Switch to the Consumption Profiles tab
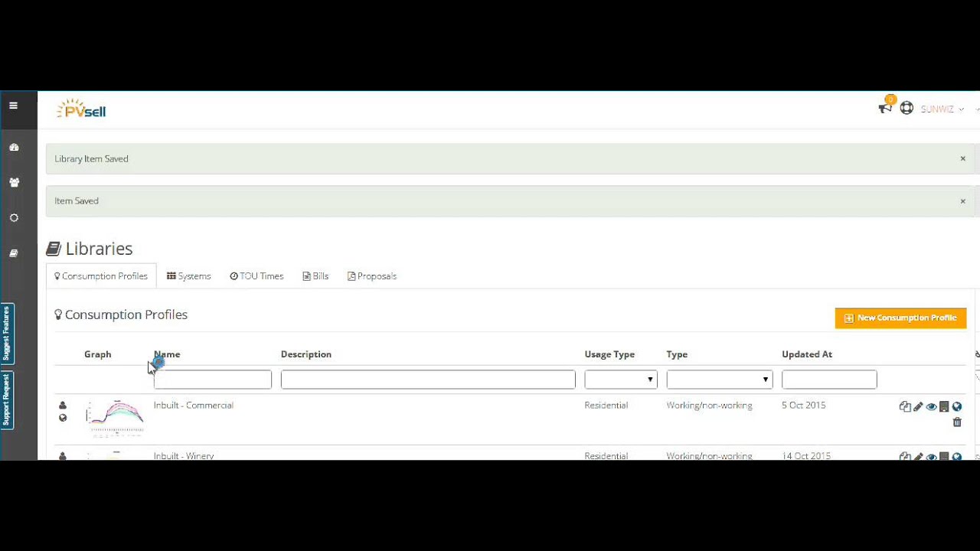The width and height of the screenshot is (980, 551). (101, 276)
